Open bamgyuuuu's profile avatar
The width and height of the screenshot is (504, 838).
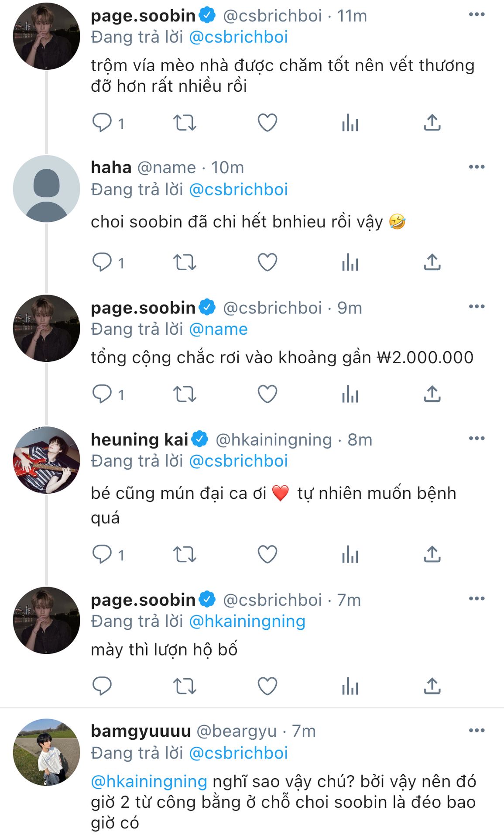coord(47,752)
